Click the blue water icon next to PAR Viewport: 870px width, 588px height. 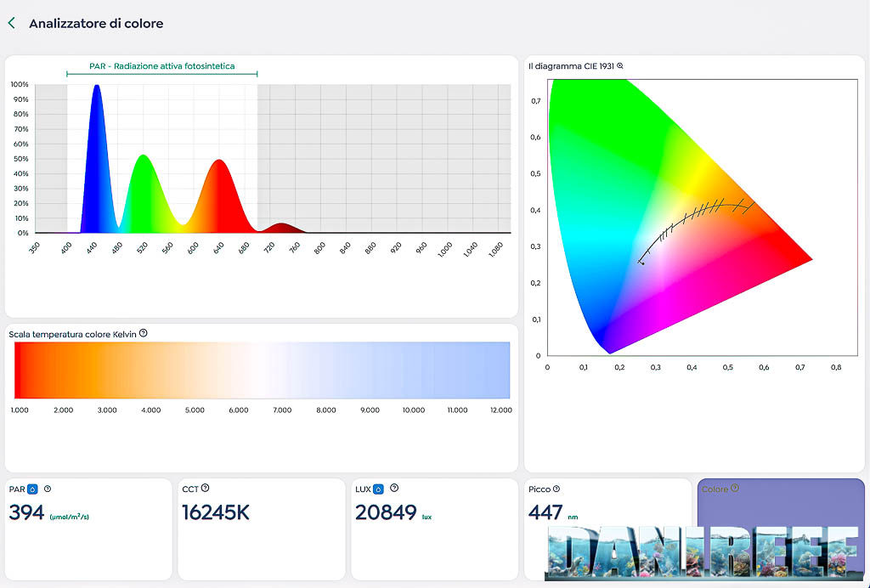click(x=32, y=489)
